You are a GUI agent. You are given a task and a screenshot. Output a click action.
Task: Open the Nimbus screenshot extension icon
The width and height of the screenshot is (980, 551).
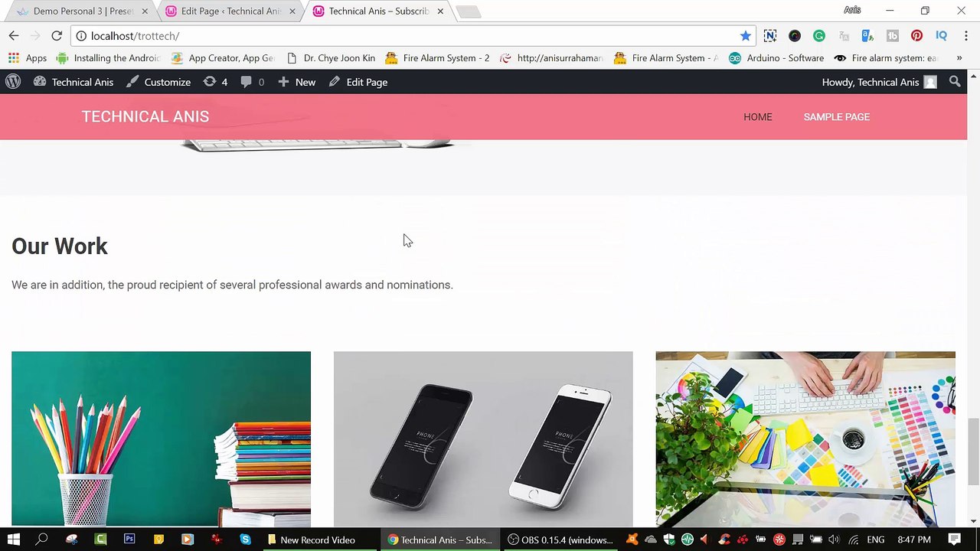(770, 36)
